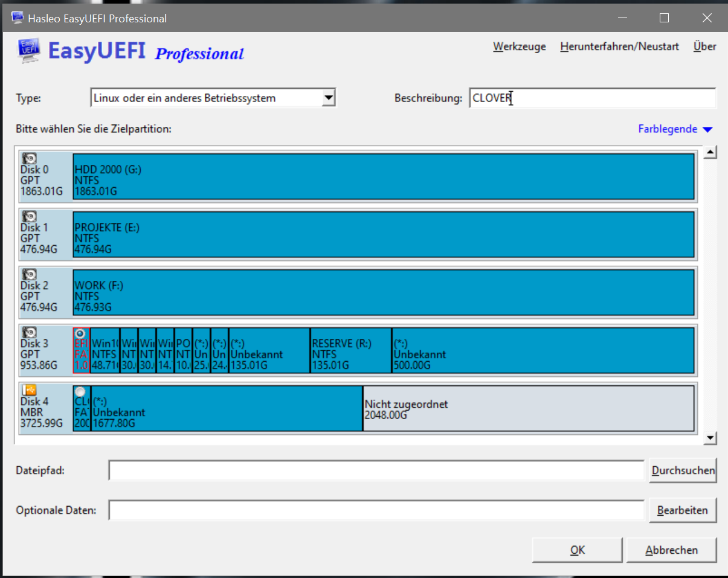Click the Disk 1 GPT 476.94G label
This screenshot has width=728, height=578.
(x=39, y=239)
